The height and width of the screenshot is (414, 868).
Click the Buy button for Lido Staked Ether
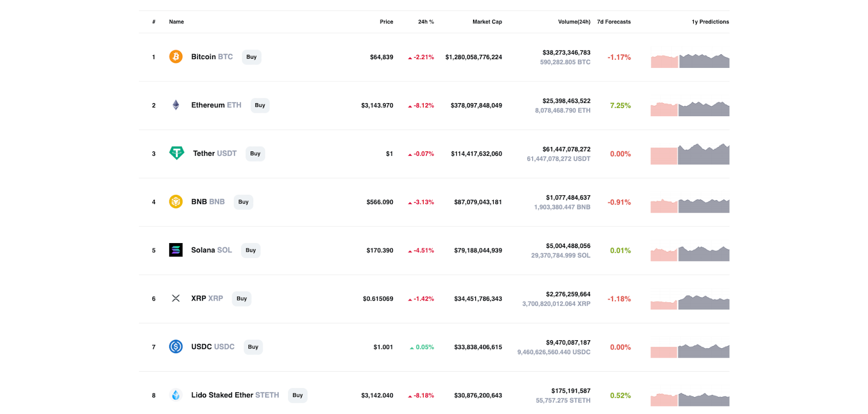pyautogui.click(x=297, y=395)
